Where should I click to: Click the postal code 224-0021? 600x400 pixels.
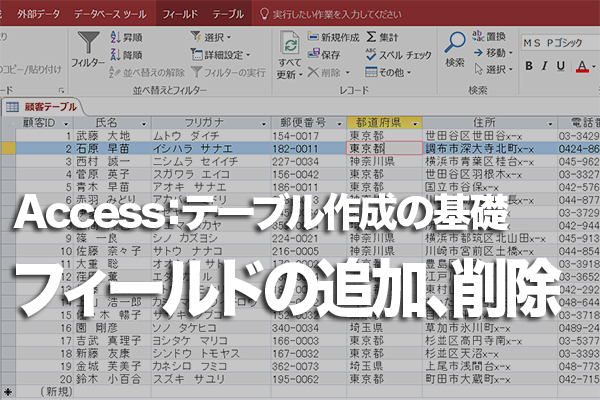coord(295,238)
